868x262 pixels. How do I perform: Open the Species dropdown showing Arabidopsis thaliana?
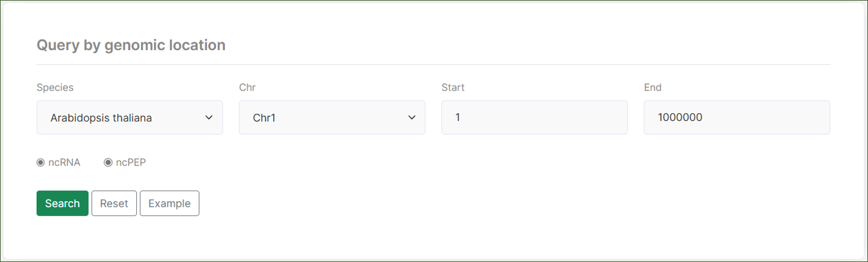(x=129, y=117)
